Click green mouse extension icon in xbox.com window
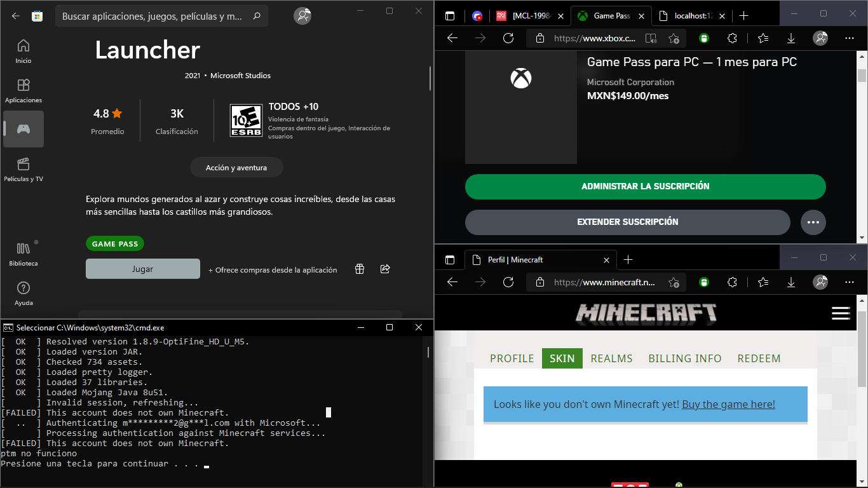Viewport: 868px width, 488px height. click(x=703, y=38)
